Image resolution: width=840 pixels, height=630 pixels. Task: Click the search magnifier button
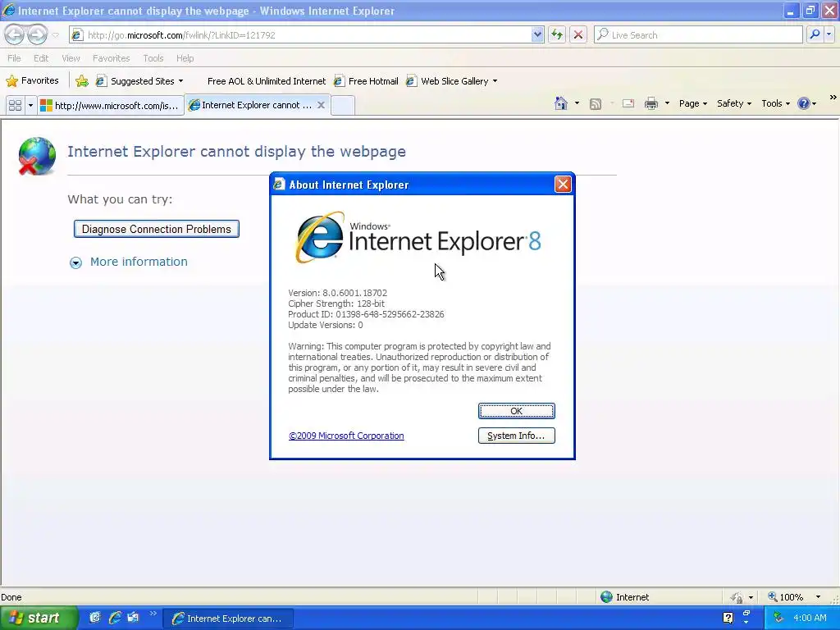click(815, 34)
